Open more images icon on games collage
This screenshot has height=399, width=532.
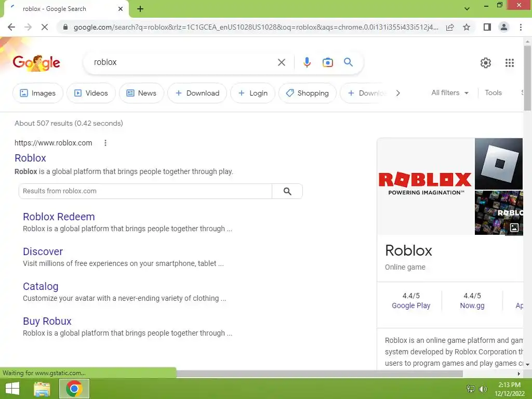pos(514,228)
